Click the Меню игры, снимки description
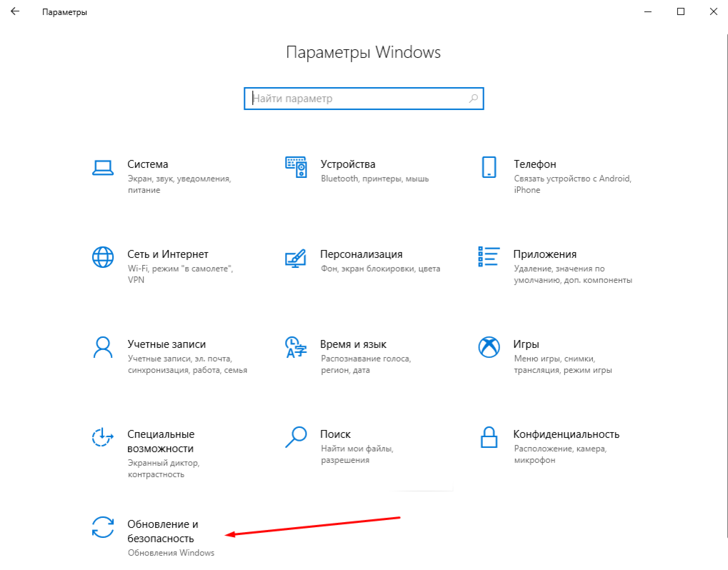Screen dimensions: 728x570 coord(563,364)
